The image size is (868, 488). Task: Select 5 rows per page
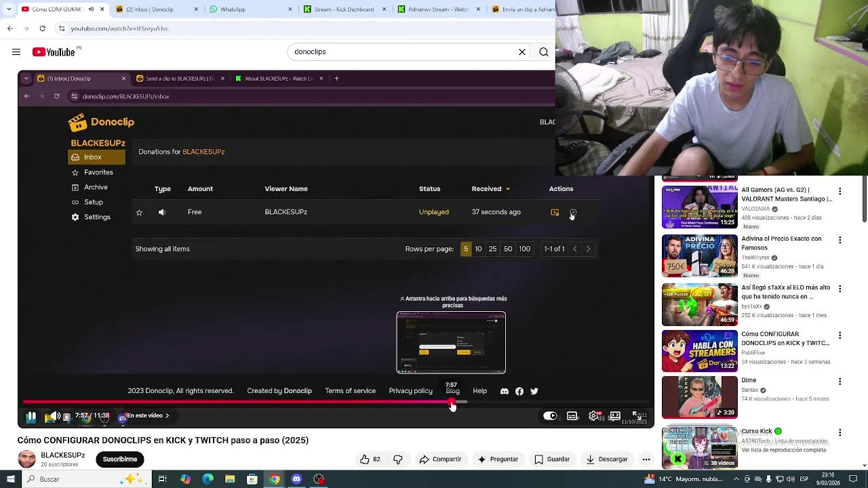coord(466,249)
